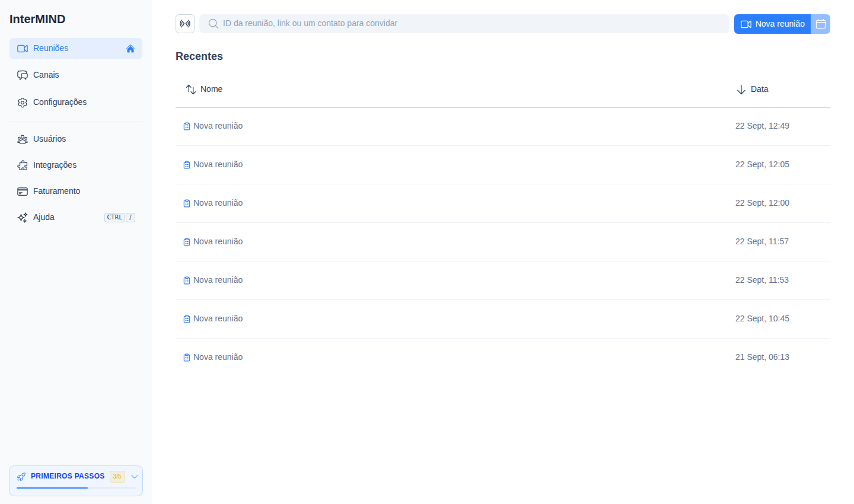The height and width of the screenshot is (504, 854).
Task: Open Ajuda help item
Action: tap(76, 218)
